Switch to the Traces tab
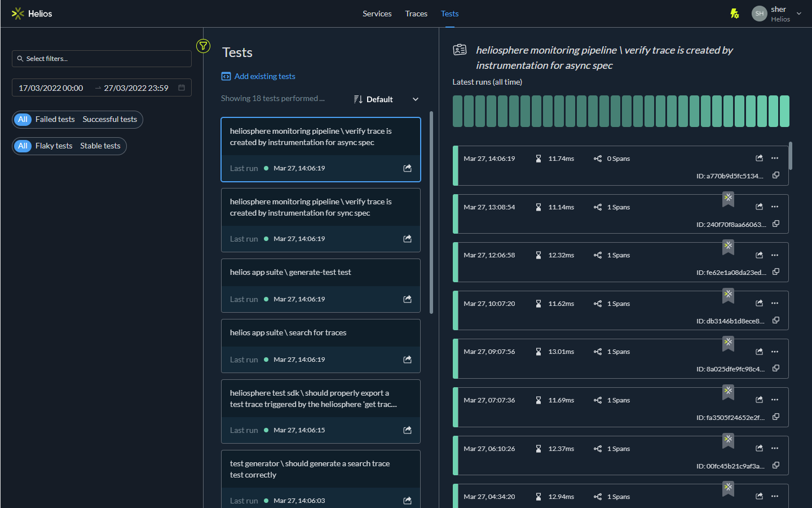The image size is (812, 508). point(416,14)
